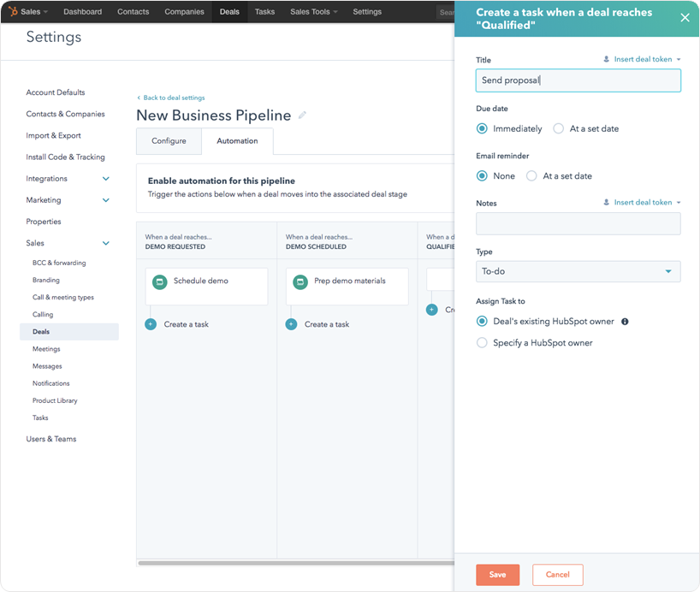Open Calling settings
Image resolution: width=700 pixels, height=592 pixels.
coord(43,314)
